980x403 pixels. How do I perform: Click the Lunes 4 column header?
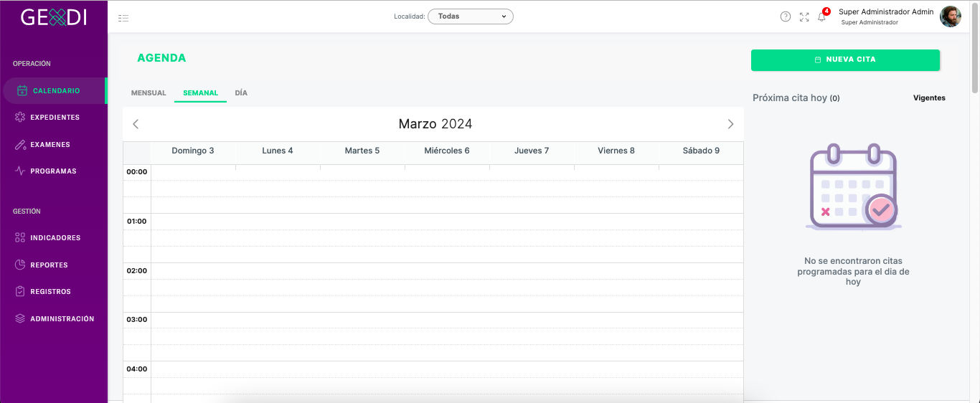pyautogui.click(x=278, y=151)
